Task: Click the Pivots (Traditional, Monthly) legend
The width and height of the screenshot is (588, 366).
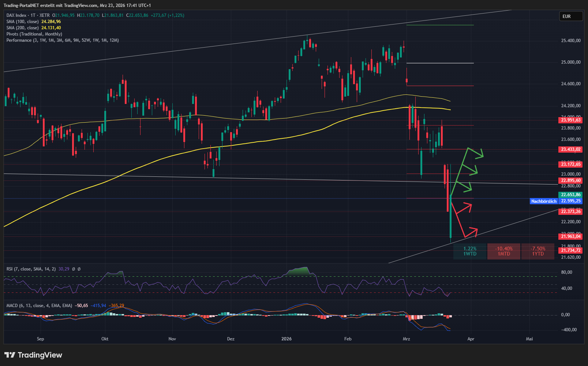Action: (x=34, y=34)
